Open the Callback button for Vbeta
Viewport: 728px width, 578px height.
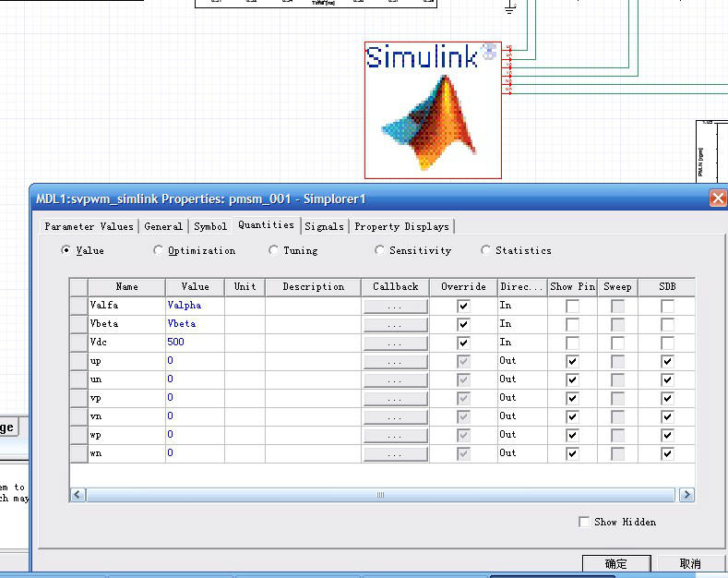pyautogui.click(x=395, y=324)
